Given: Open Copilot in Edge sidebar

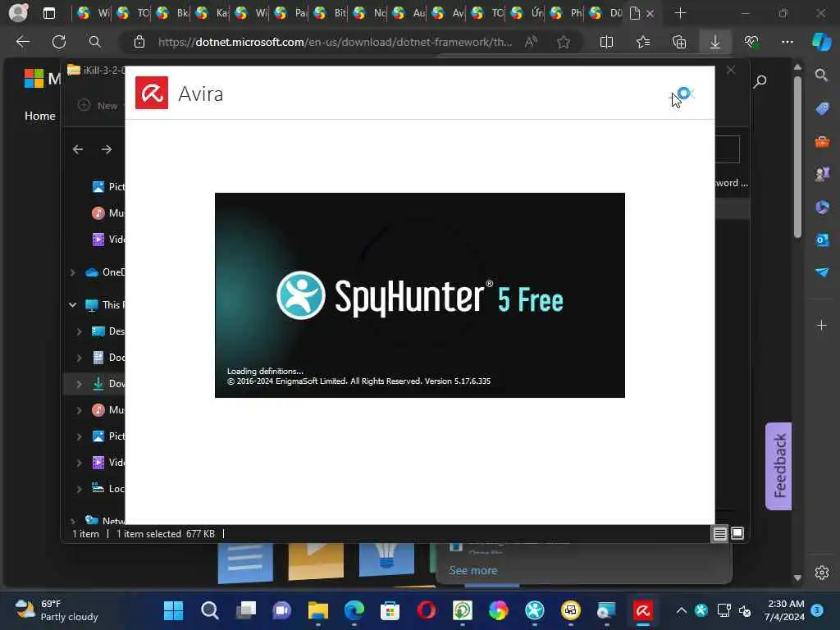Looking at the screenshot, I should 821,42.
